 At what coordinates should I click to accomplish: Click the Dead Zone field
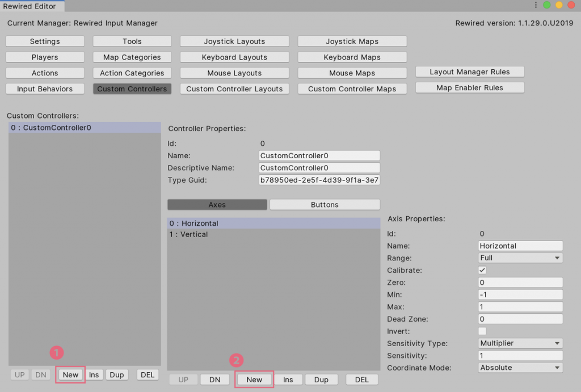tap(520, 319)
